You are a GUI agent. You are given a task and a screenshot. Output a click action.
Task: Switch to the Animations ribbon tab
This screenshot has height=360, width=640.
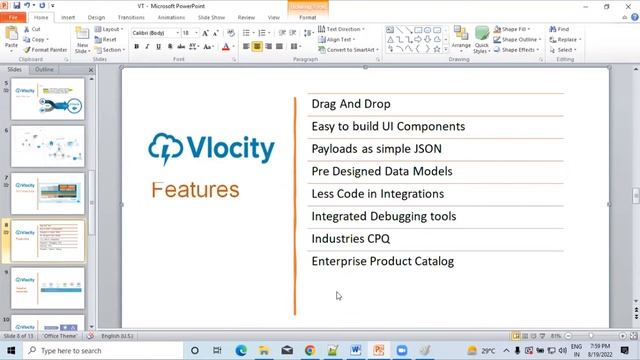[171, 18]
